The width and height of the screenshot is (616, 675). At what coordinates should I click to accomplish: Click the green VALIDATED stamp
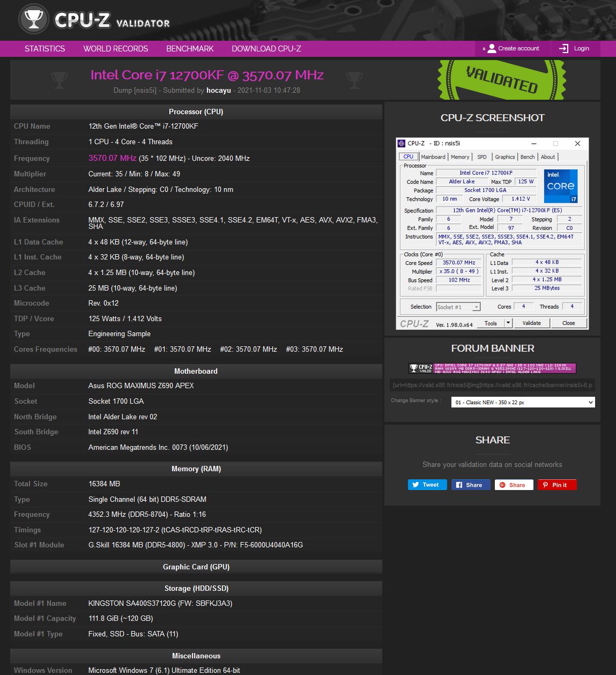click(x=502, y=79)
